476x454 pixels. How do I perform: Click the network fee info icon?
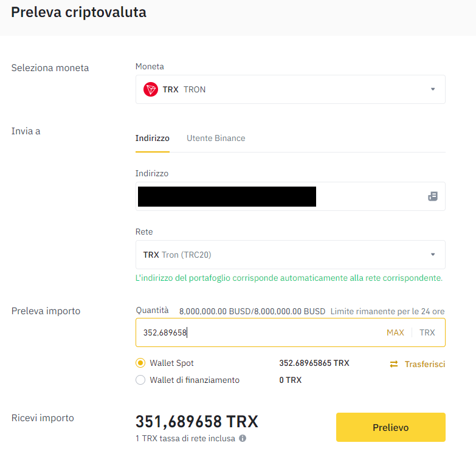point(243,438)
